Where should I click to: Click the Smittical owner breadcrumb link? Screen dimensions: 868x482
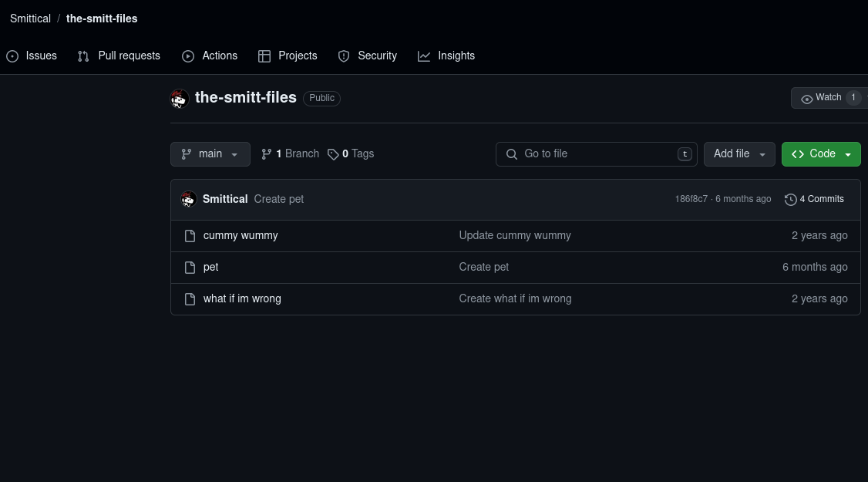tap(30, 19)
